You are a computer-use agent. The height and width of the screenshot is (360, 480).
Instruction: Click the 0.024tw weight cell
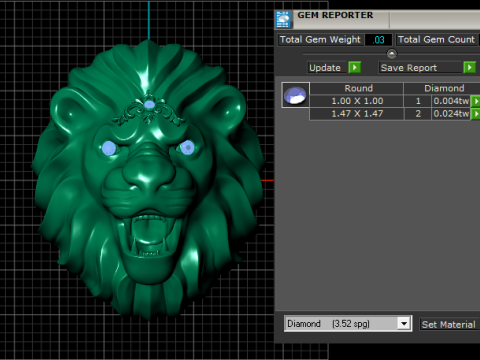(451, 114)
